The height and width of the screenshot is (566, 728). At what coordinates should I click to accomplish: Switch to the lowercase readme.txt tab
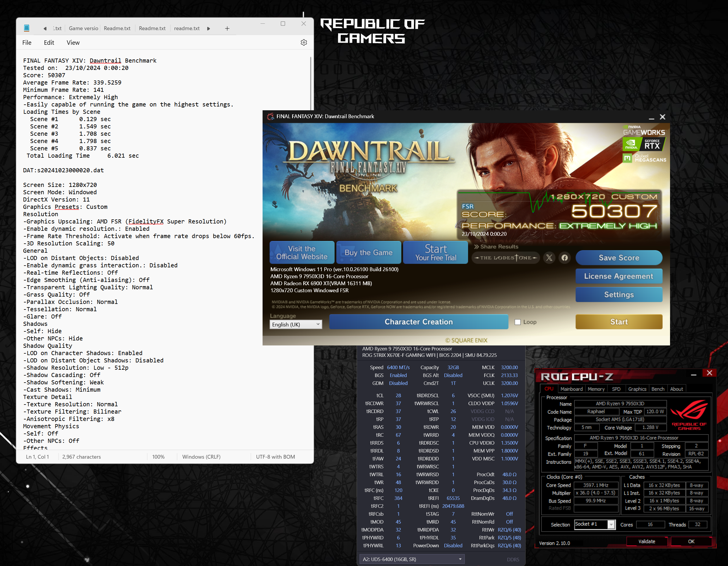coord(187,28)
